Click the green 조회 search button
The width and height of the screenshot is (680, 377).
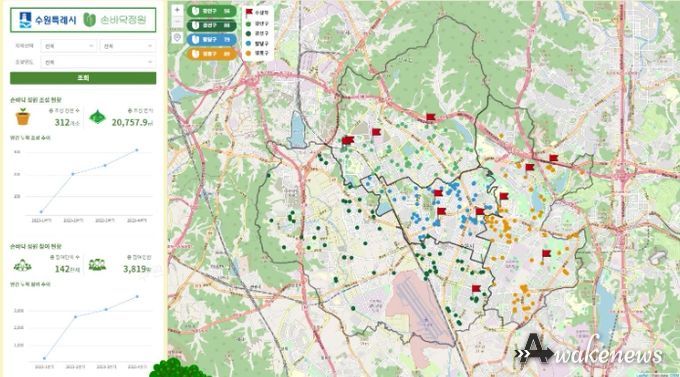(x=83, y=78)
